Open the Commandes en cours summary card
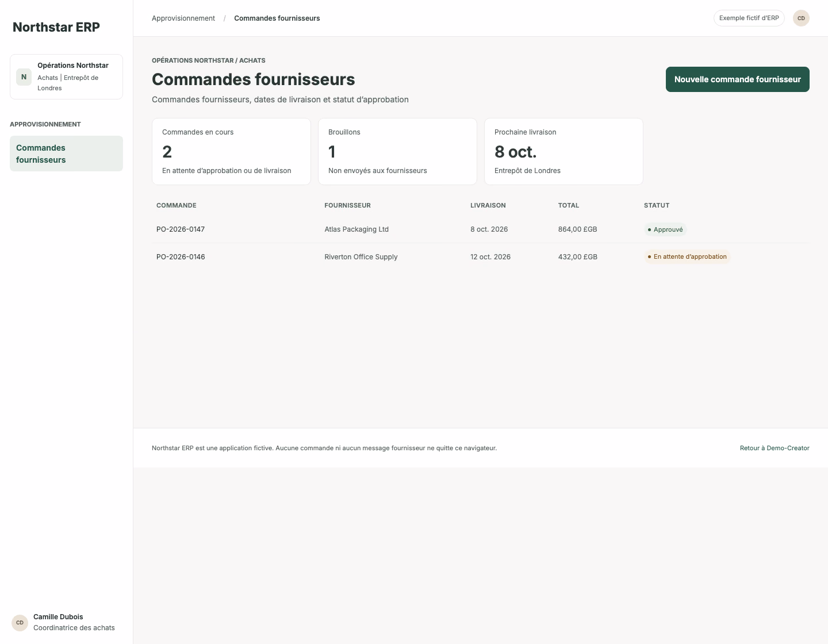The image size is (828, 644). click(x=231, y=151)
